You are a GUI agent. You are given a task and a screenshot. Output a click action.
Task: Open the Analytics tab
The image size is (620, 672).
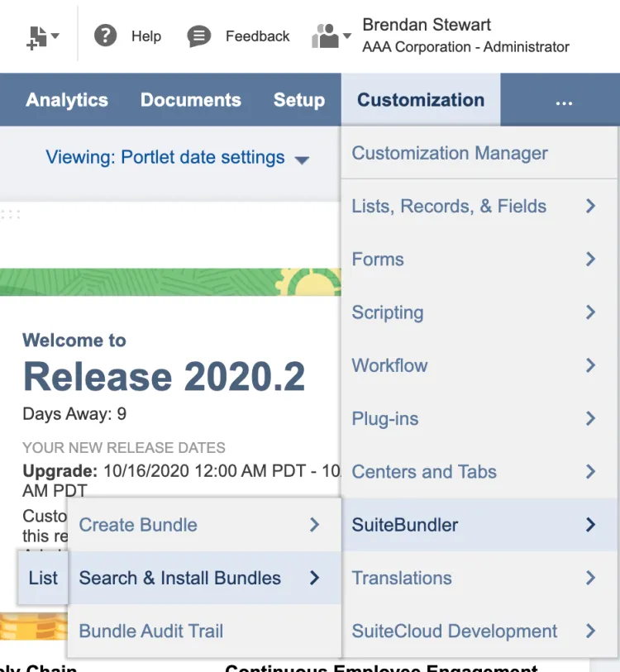[67, 100]
